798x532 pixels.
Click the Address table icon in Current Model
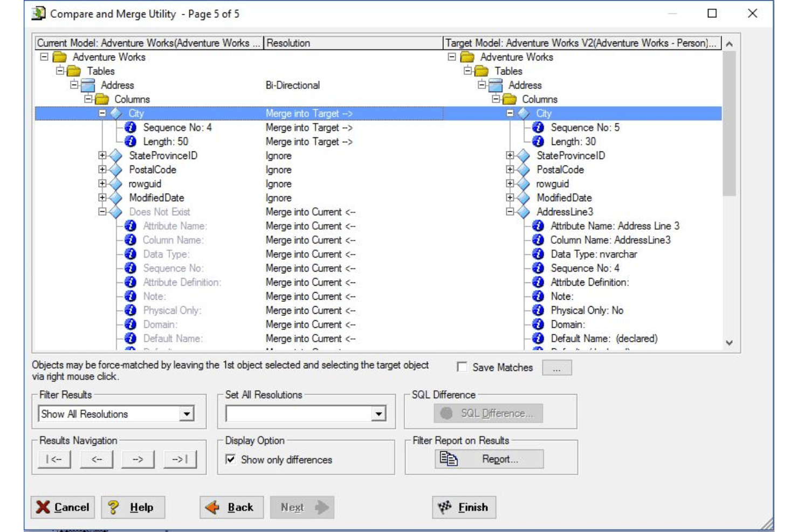88,85
